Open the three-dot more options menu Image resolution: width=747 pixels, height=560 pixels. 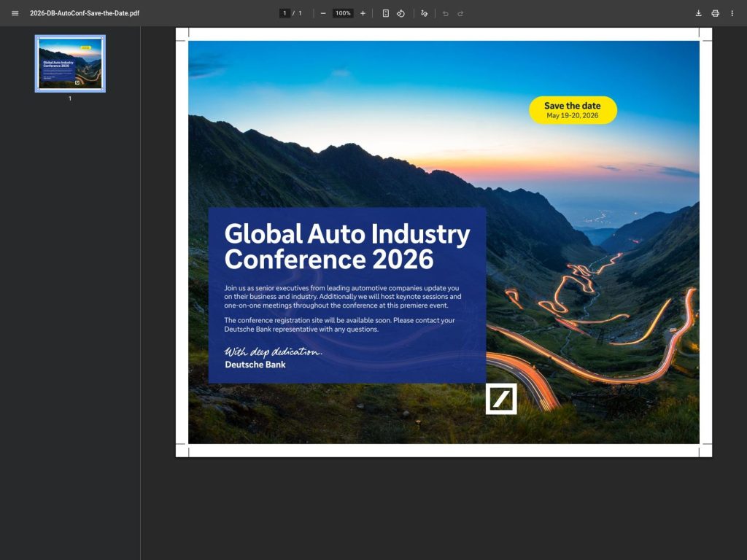[x=732, y=12]
